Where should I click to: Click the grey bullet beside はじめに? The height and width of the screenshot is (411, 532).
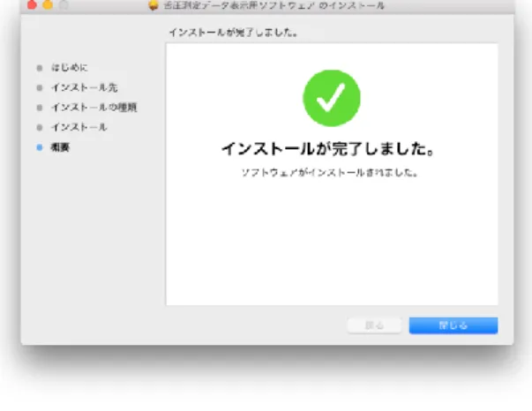[x=40, y=68]
